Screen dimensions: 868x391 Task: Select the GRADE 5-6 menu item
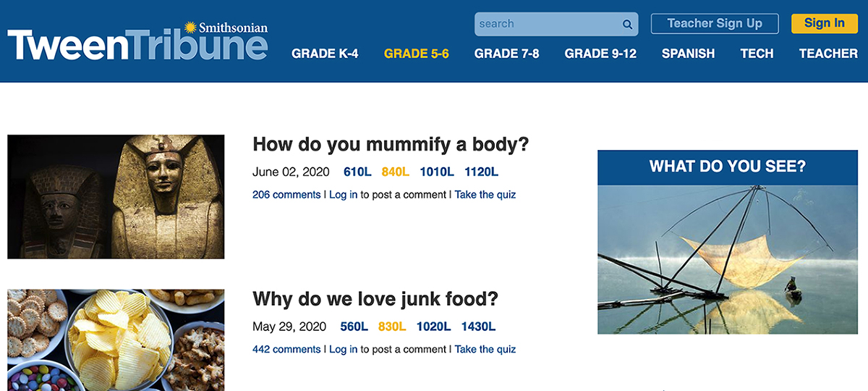[417, 54]
